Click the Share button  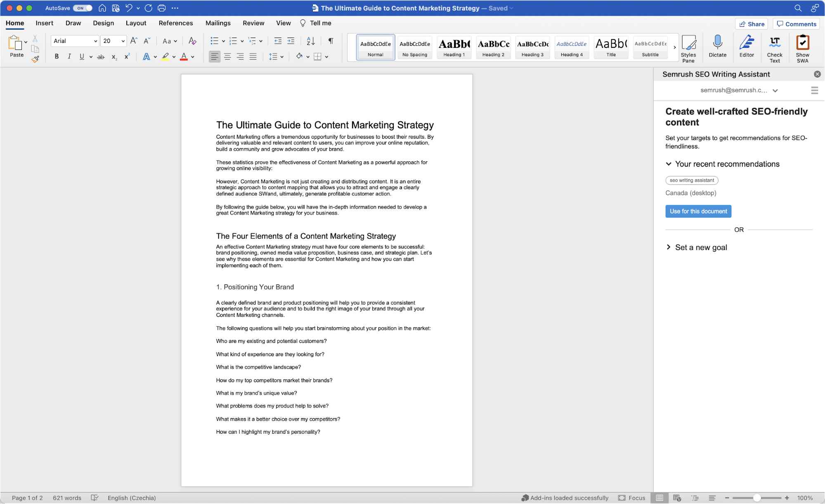coord(752,24)
